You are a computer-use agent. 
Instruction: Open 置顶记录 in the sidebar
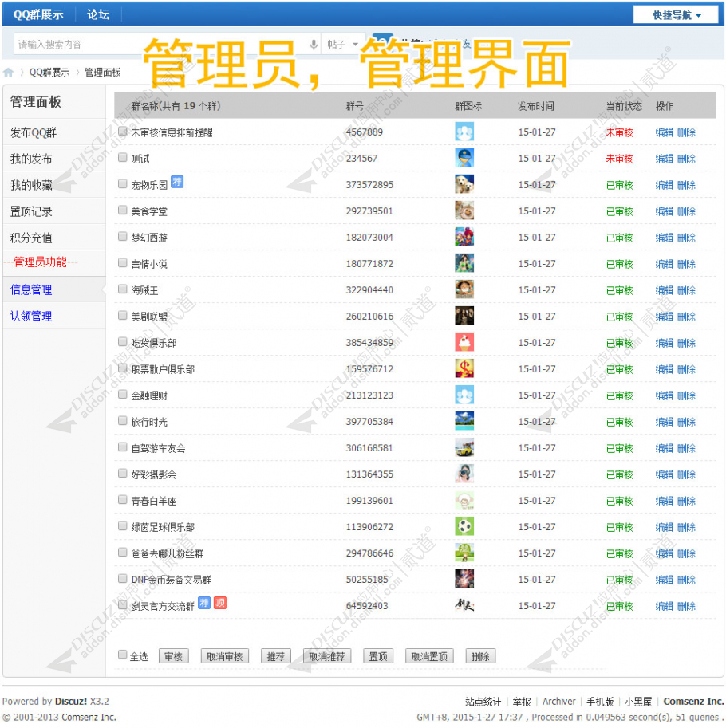pyautogui.click(x=54, y=212)
